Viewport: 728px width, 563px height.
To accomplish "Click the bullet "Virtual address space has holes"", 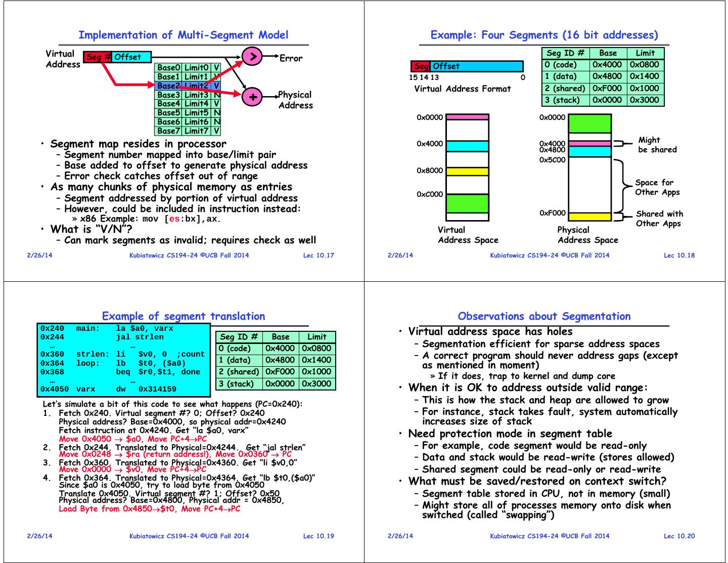I will (x=490, y=332).
